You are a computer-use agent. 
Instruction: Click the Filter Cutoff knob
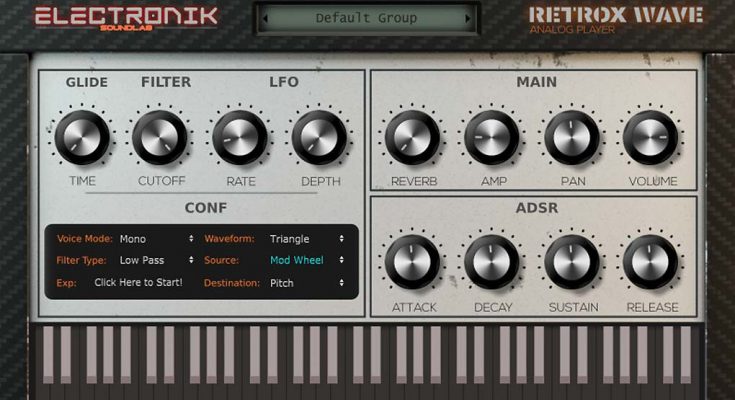click(x=161, y=137)
